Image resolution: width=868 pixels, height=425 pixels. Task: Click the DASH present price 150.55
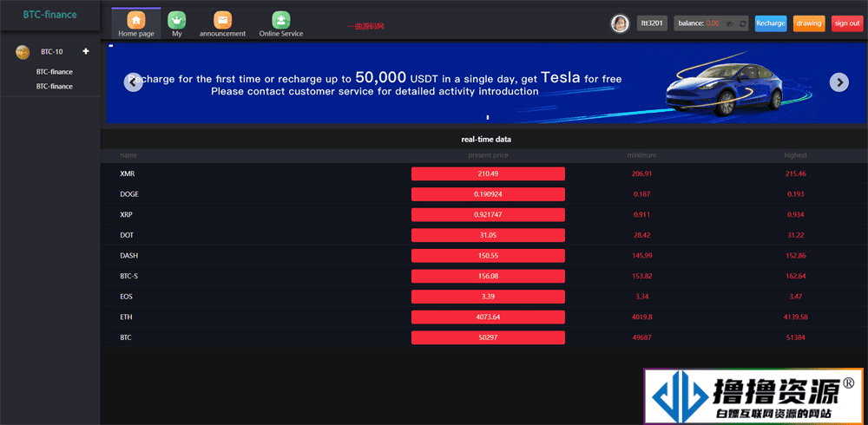488,256
